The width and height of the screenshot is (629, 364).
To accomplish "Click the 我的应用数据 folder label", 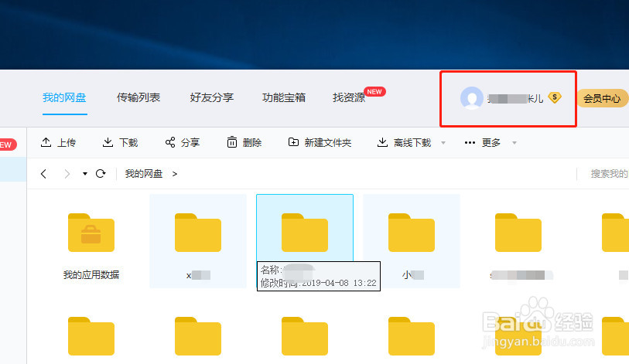I will pos(91,274).
